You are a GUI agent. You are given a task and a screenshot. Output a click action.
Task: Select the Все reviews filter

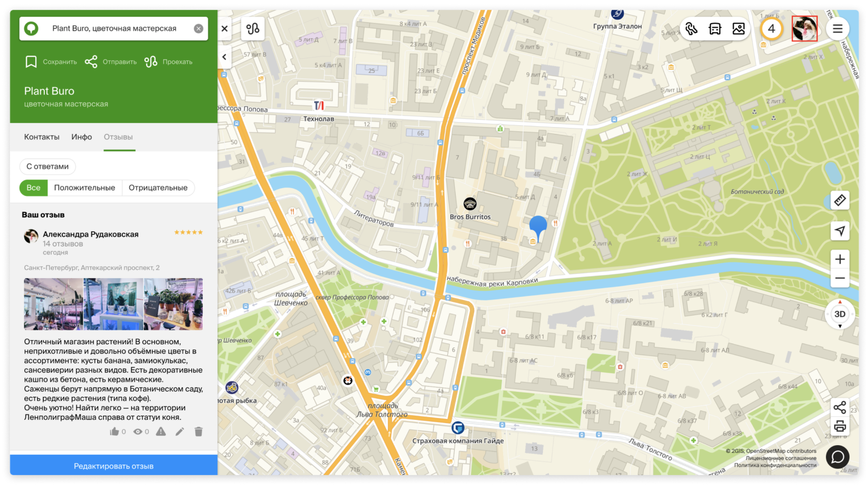(x=34, y=188)
